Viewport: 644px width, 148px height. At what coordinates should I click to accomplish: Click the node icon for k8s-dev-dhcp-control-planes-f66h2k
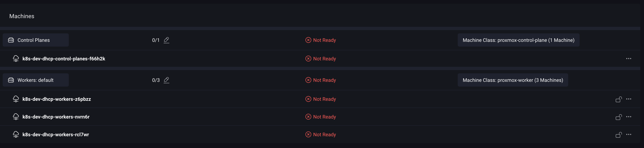16,59
